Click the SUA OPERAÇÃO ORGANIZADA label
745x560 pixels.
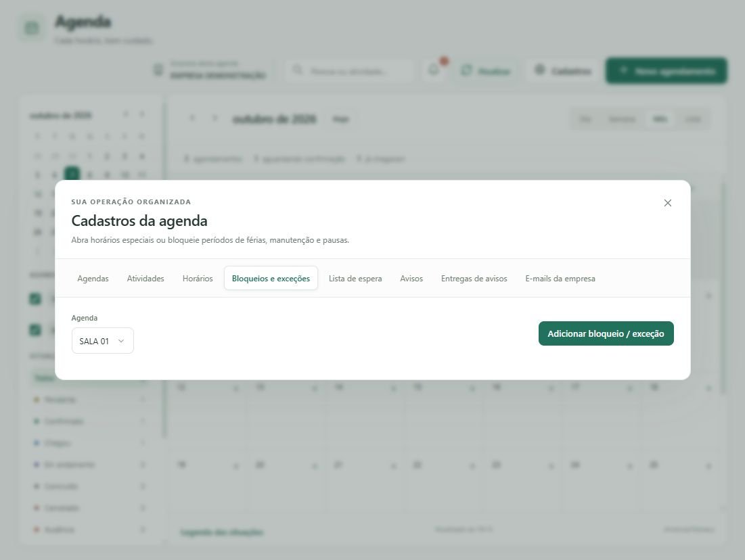(x=131, y=202)
